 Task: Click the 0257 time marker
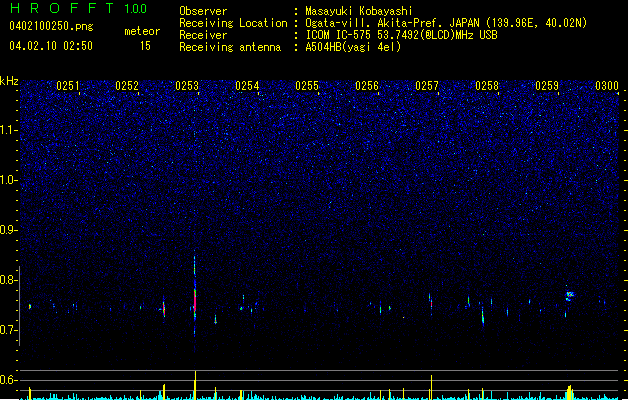pos(427,86)
